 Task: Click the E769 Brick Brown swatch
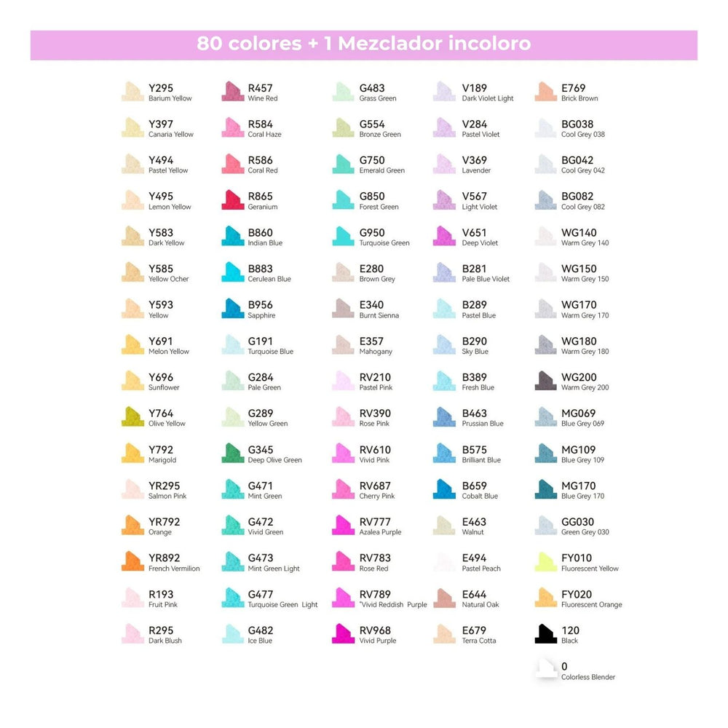point(545,92)
